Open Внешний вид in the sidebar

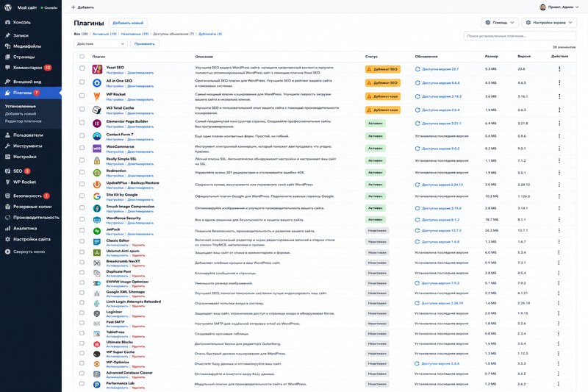(x=27, y=82)
